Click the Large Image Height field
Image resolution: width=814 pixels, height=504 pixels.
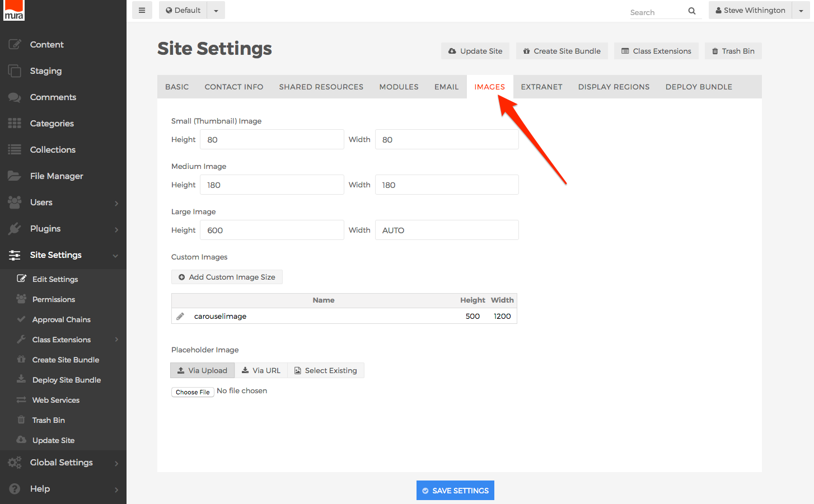point(272,230)
